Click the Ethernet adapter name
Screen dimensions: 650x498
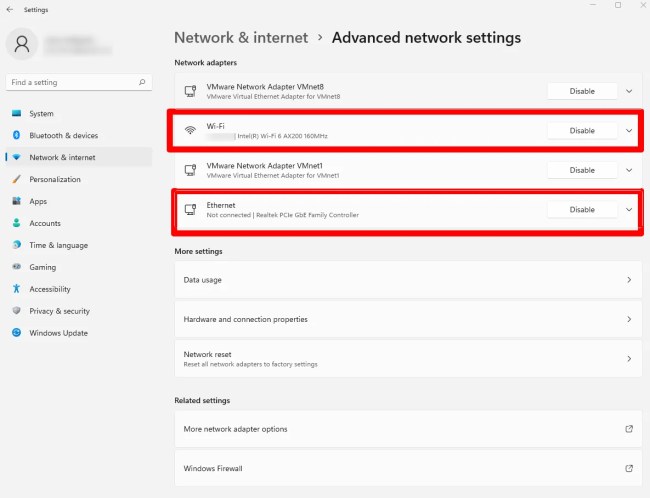(x=221, y=205)
